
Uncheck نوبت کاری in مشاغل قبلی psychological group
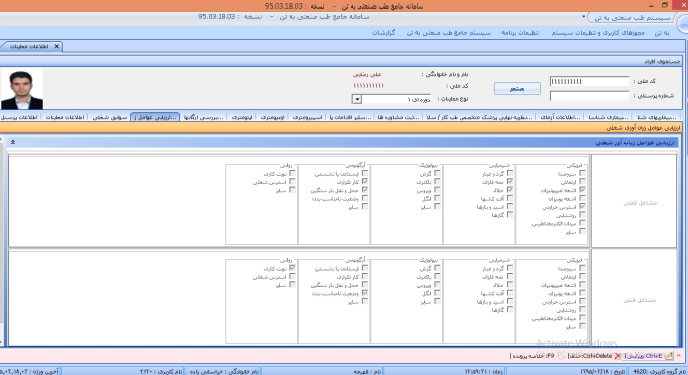292,268
